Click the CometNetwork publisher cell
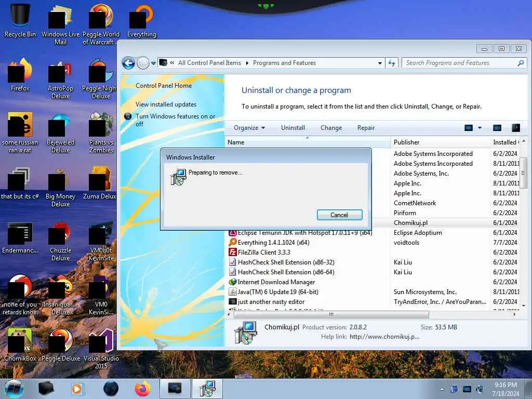 pyautogui.click(x=415, y=203)
